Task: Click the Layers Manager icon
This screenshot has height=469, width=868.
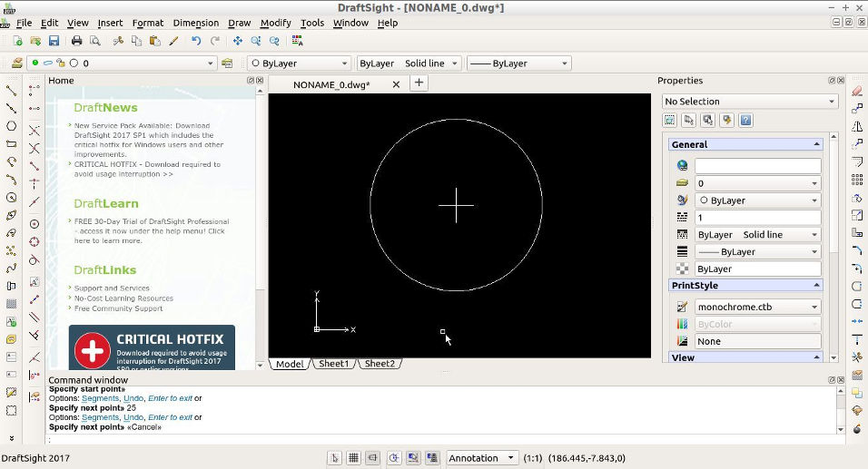Action: [17, 64]
